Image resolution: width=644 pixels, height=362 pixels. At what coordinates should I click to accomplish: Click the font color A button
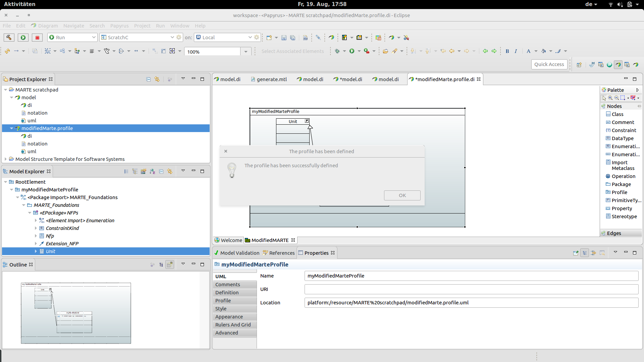[x=528, y=51]
